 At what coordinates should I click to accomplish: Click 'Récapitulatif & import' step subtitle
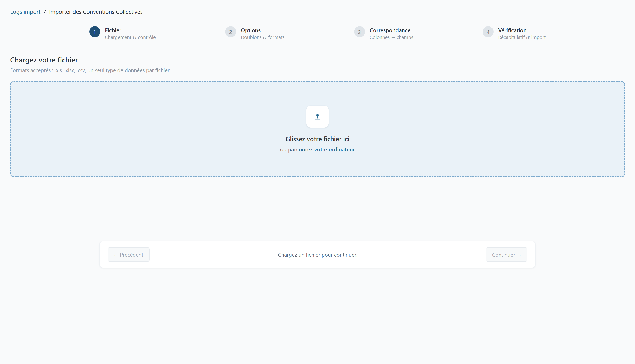[x=522, y=37]
